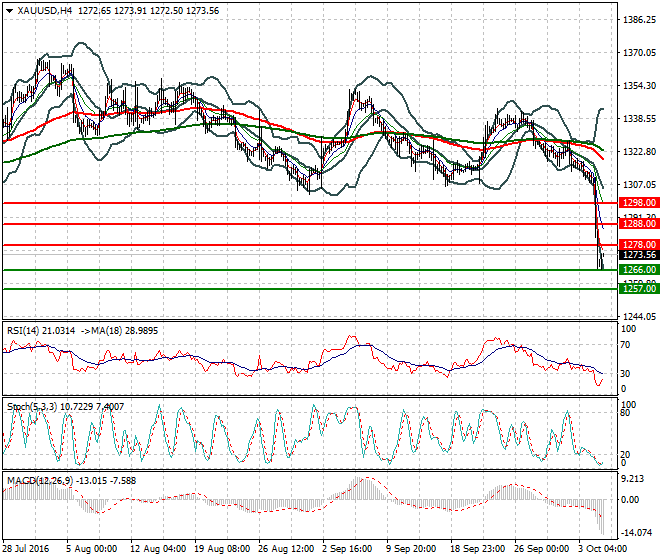The image size is (660, 560).
Task: Select the XAUUSD,H4 chart title text
Action: (x=45, y=11)
